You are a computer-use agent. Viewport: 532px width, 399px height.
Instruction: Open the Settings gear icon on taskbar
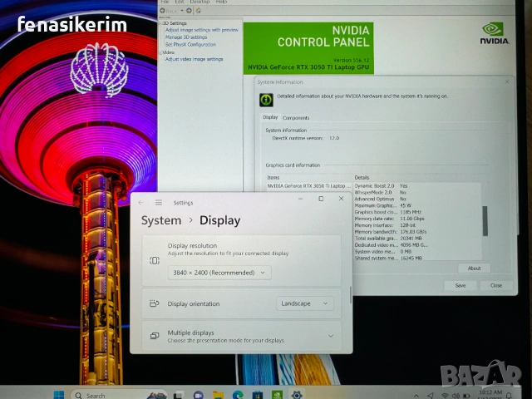click(297, 395)
